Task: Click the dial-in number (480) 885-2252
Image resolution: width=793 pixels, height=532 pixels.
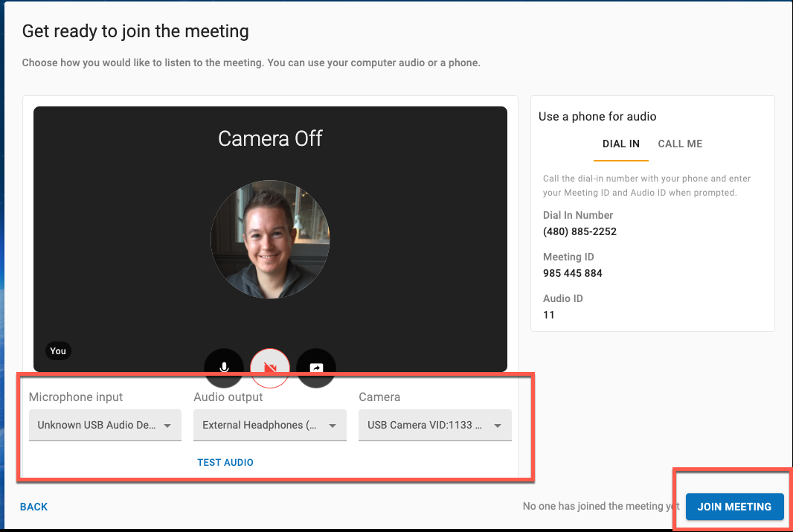Action: tap(579, 231)
